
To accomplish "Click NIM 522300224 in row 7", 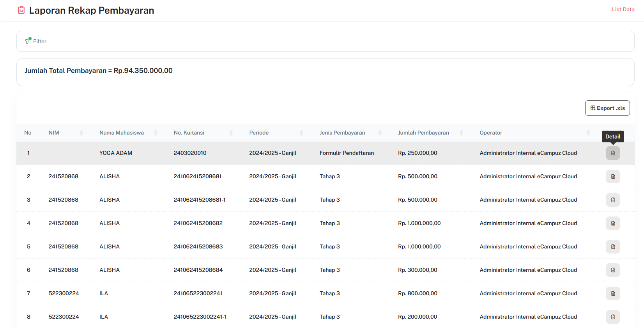I will pyautogui.click(x=64, y=293).
